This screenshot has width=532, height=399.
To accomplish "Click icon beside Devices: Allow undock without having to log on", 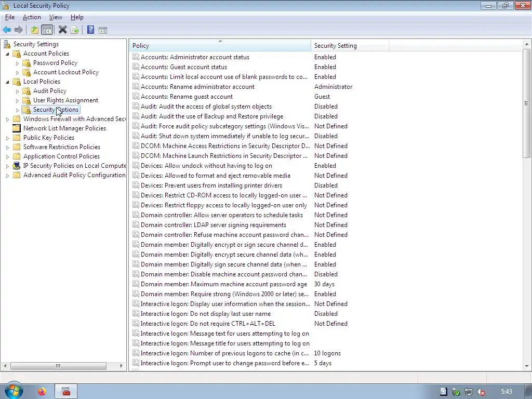I will coord(136,166).
